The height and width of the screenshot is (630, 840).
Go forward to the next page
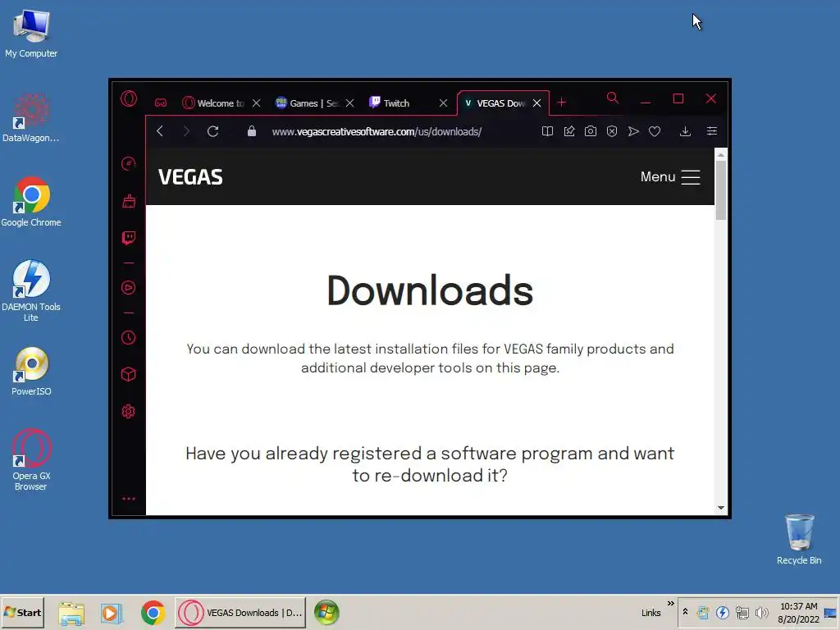tap(186, 131)
